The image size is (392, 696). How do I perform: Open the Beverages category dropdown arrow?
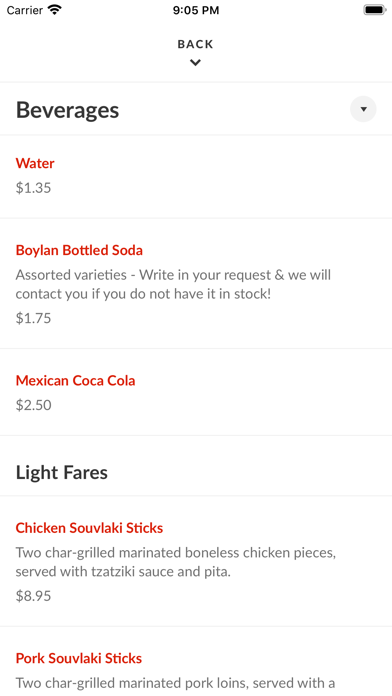click(363, 109)
